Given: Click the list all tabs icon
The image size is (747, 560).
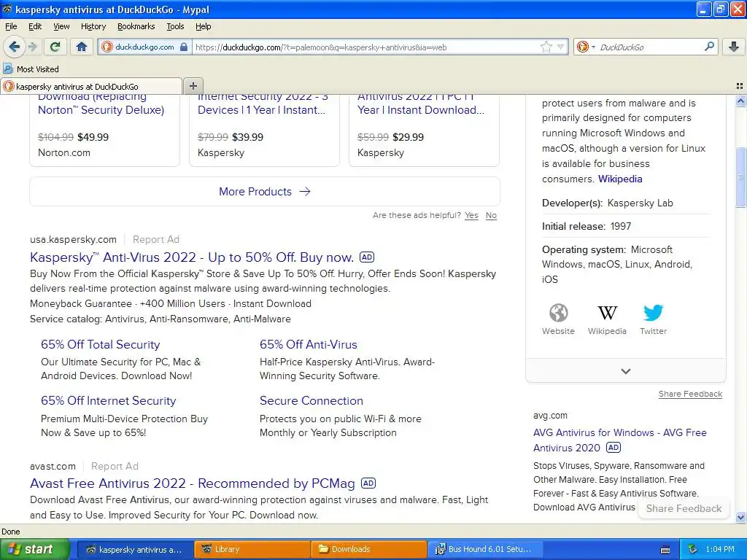Looking at the screenshot, I should (x=740, y=86).
